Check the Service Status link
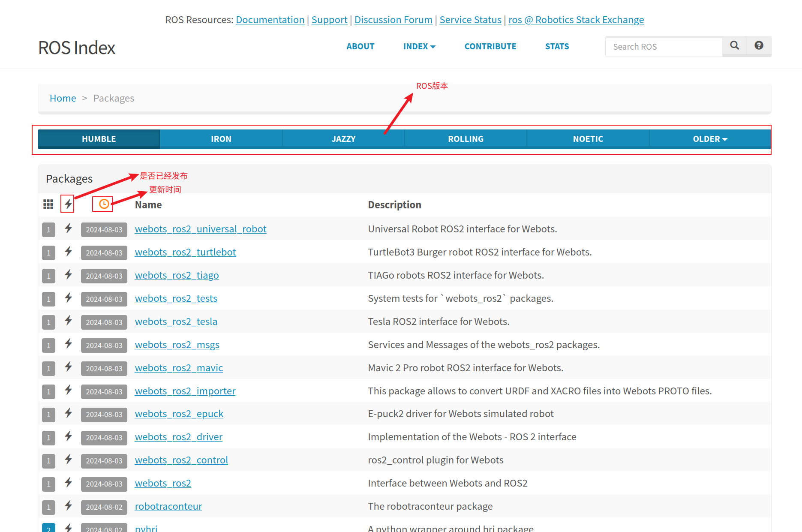 pyautogui.click(x=471, y=20)
